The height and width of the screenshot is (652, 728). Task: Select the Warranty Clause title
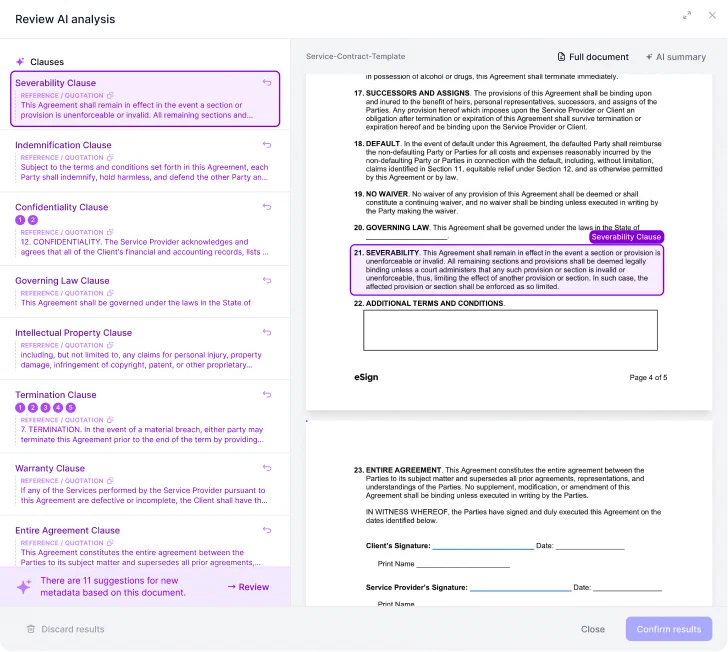pos(50,469)
